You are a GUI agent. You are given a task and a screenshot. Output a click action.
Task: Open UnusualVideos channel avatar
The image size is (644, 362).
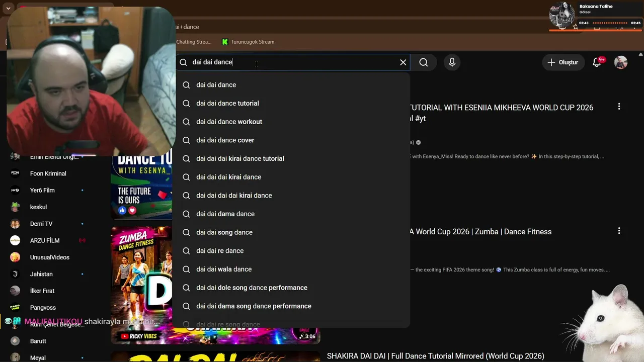pyautogui.click(x=15, y=257)
